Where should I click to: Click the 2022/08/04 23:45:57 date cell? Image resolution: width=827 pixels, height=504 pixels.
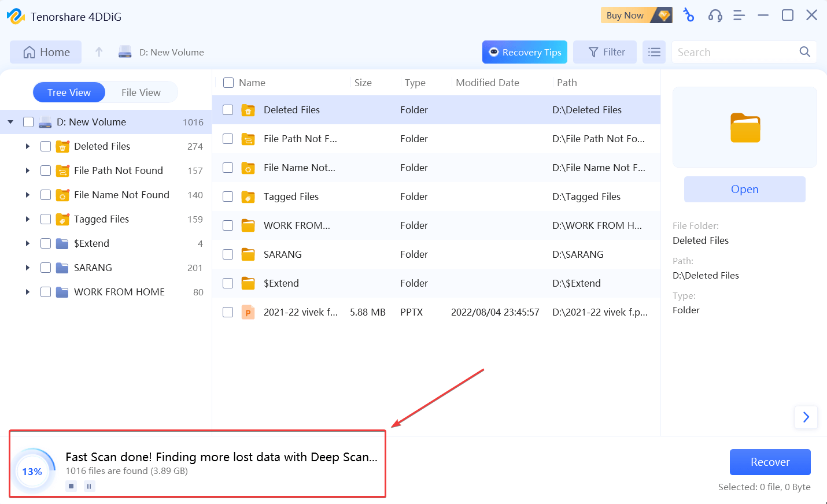(x=495, y=312)
